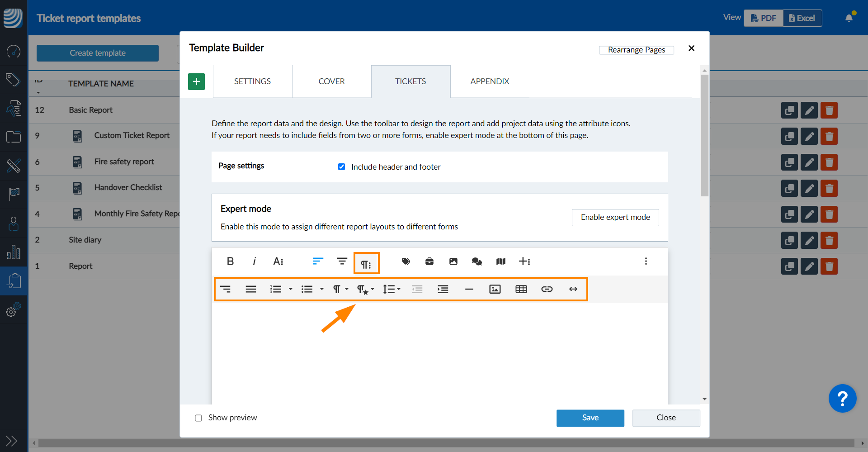Expand the ordered list dropdown arrow
Viewport: 868px width, 452px height.
291,289
